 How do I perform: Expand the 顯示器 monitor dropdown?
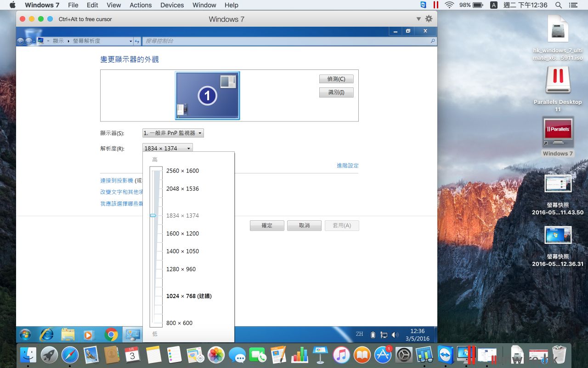(173, 133)
